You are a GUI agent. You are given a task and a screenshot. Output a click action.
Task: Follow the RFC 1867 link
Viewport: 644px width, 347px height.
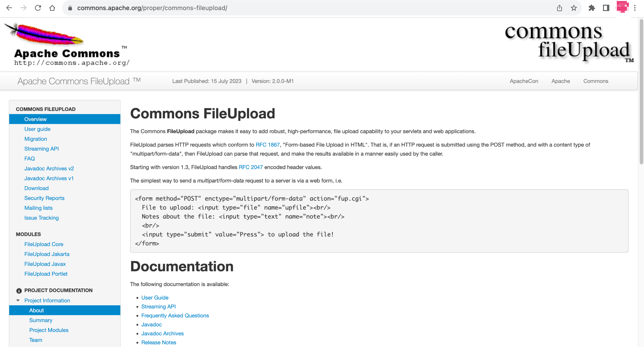pos(268,145)
